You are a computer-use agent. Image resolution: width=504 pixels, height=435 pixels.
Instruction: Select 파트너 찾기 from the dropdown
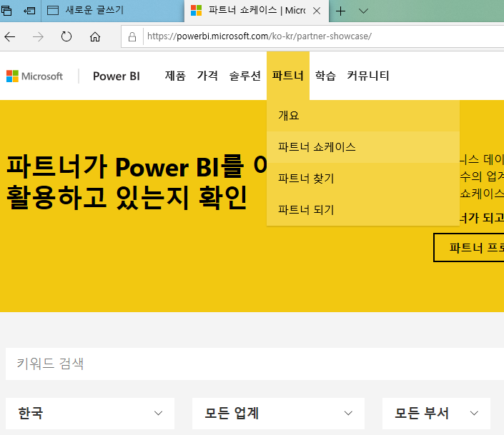click(363, 179)
